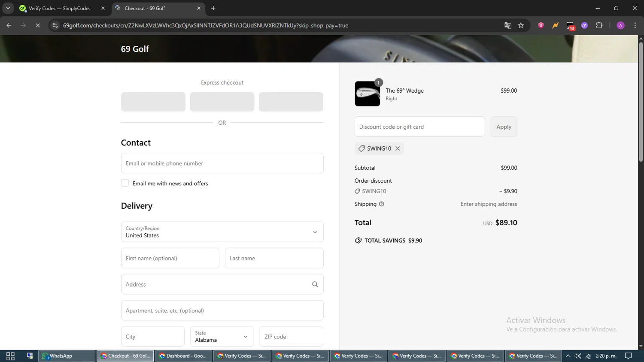Focus the First name (optional) field
644x362 pixels.
170,258
